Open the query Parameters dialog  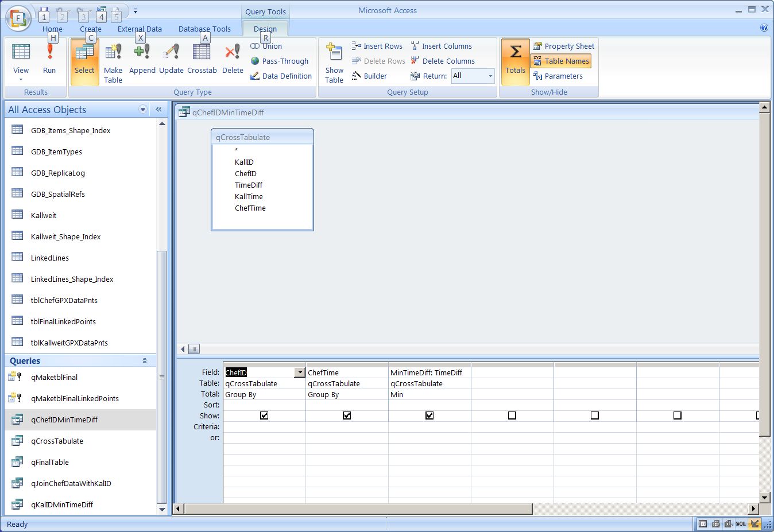[x=558, y=76]
